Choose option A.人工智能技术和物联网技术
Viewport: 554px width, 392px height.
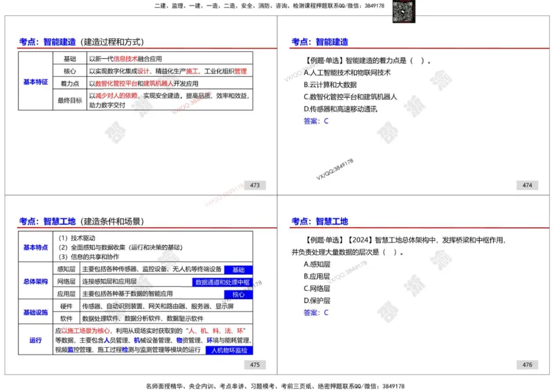(347, 73)
